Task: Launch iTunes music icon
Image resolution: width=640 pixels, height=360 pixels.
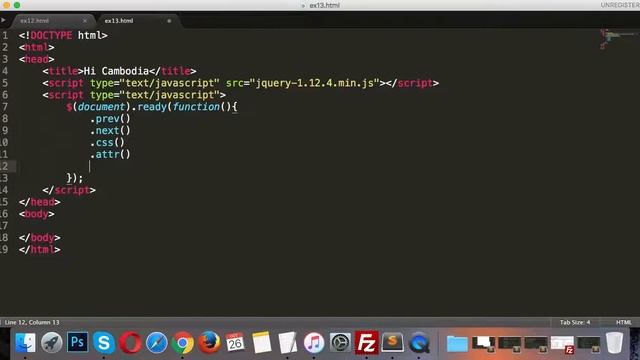Action: [314, 342]
